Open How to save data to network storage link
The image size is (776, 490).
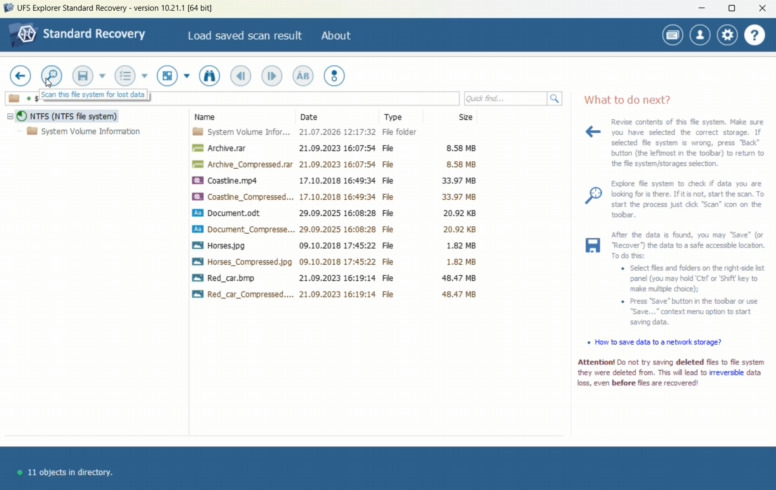pyautogui.click(x=658, y=342)
